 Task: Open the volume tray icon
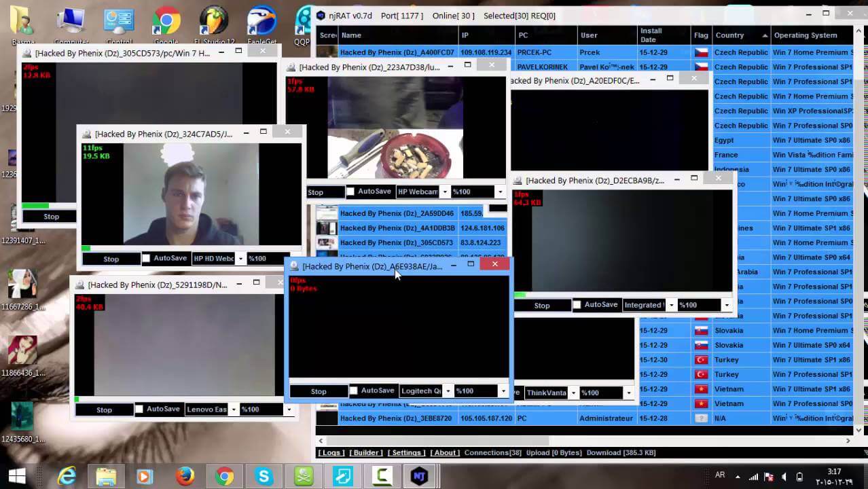pos(784,477)
